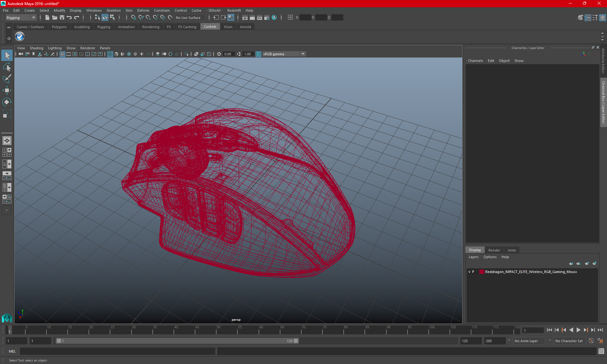The image size is (607, 364).
Task: Move selected layer up
Action: pyautogui.click(x=571, y=264)
